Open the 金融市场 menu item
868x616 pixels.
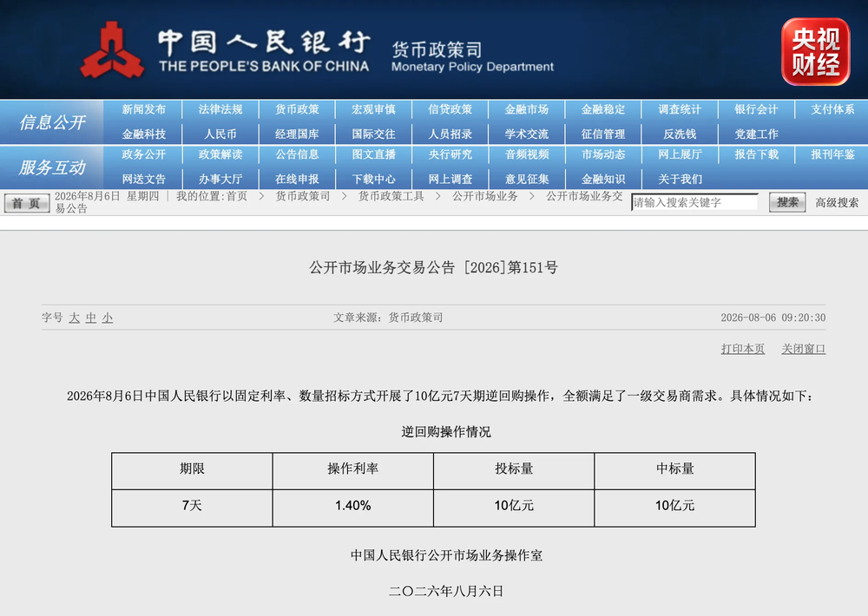pyautogui.click(x=527, y=109)
